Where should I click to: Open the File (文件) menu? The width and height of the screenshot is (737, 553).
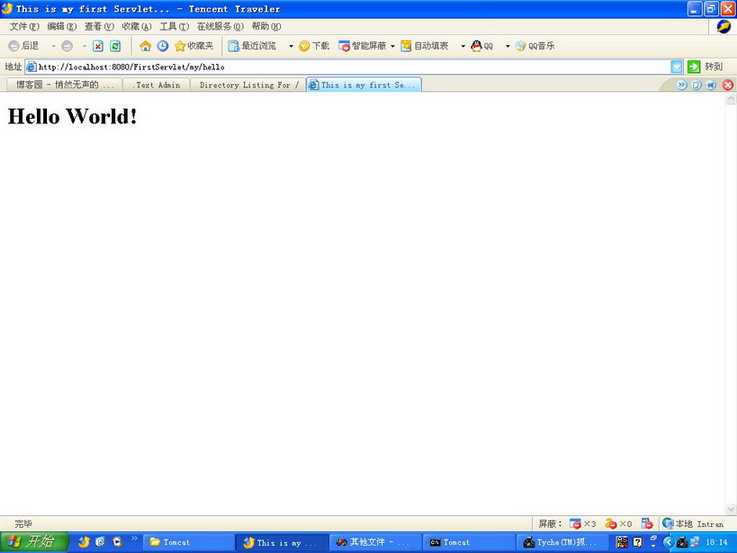[24, 26]
